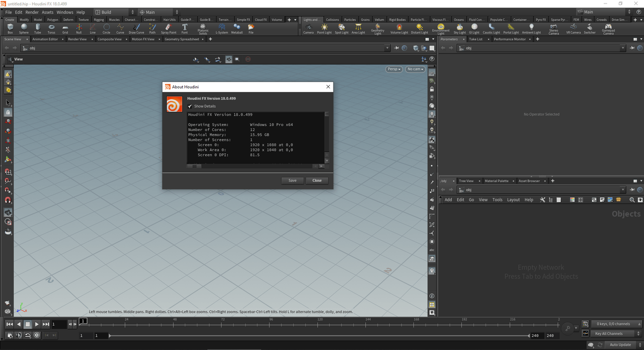Add a VR Camera
The height and width of the screenshot is (350, 644).
pyautogui.click(x=573, y=29)
